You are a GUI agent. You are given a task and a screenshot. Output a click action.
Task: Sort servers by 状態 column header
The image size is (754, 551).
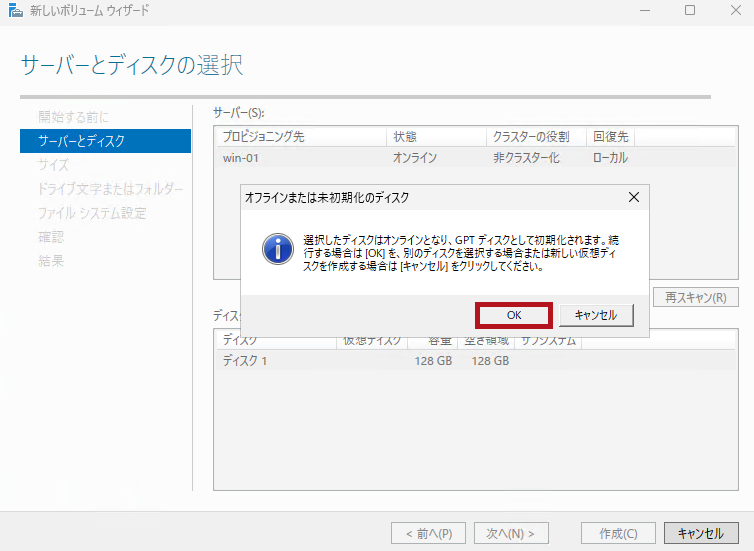[x=435, y=136]
